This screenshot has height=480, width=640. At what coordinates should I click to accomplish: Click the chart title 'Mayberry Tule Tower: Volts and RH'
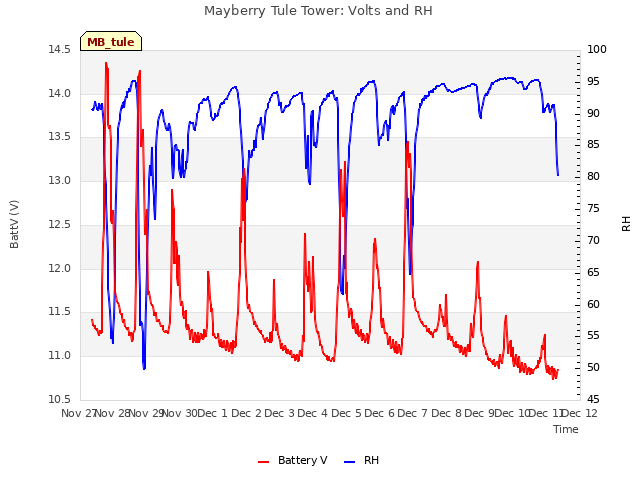click(318, 10)
